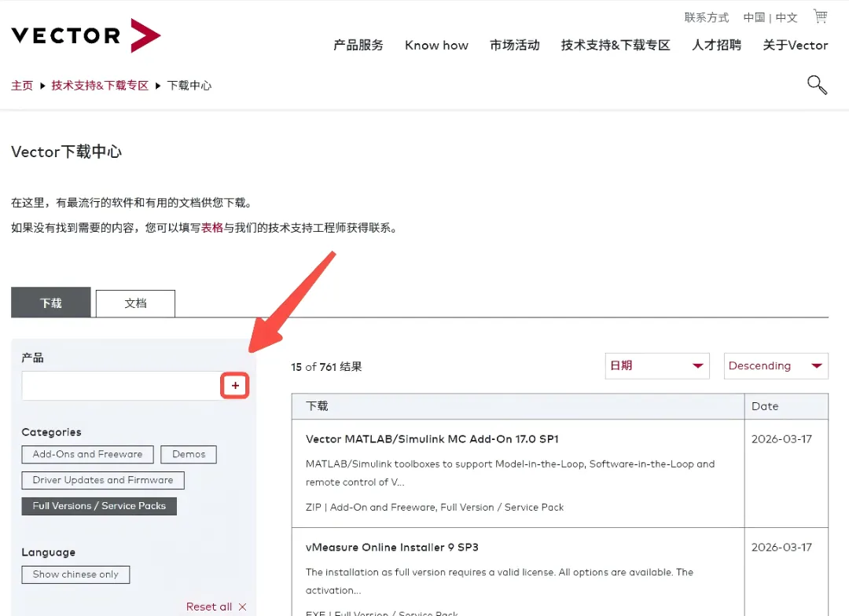Toggle Show chinese only language filter
The height and width of the screenshot is (616, 849).
click(x=75, y=574)
